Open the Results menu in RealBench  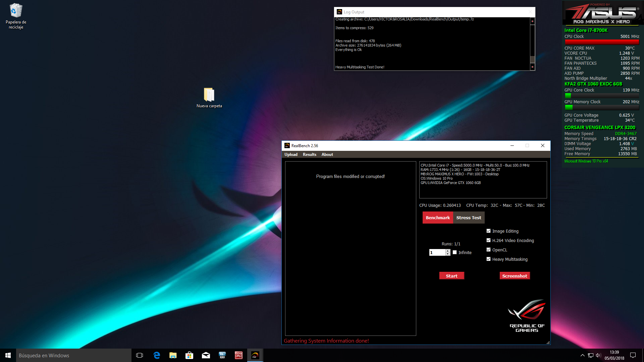click(309, 155)
